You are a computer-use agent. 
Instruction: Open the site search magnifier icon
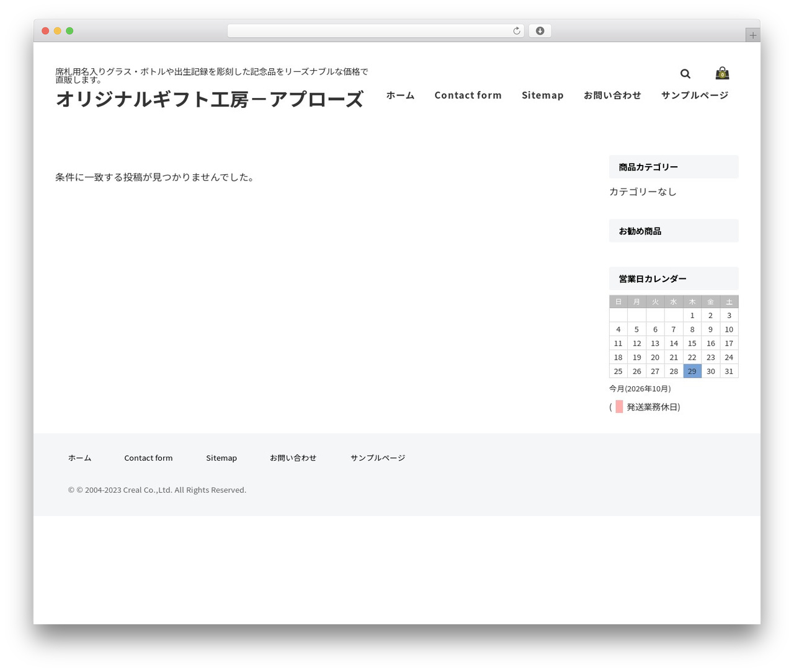pyautogui.click(x=685, y=74)
